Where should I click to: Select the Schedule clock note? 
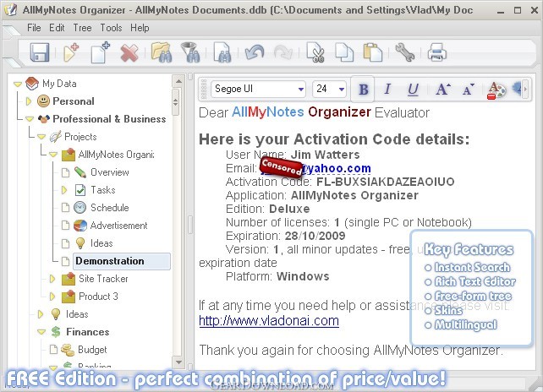point(101,208)
